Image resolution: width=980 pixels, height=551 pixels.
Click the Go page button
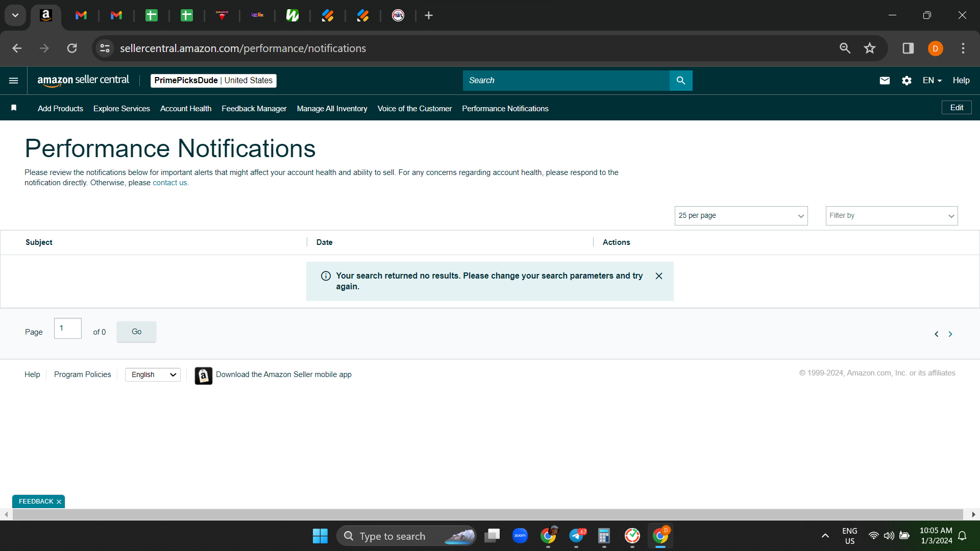[x=136, y=332]
